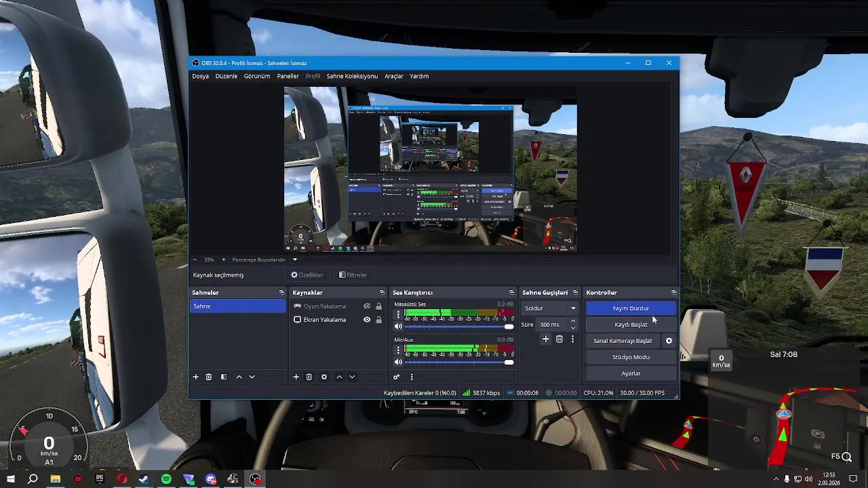Move the scene up with the up arrow
Viewport: 868px width, 488px height.
239,377
